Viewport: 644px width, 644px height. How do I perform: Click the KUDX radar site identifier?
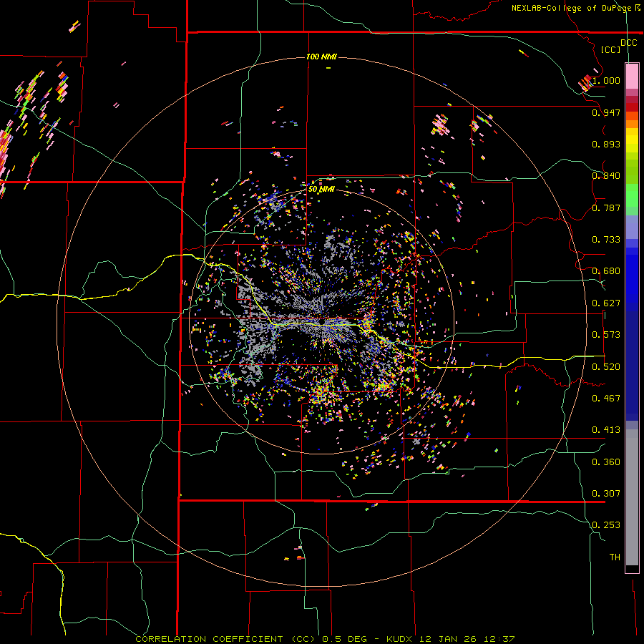401,639
